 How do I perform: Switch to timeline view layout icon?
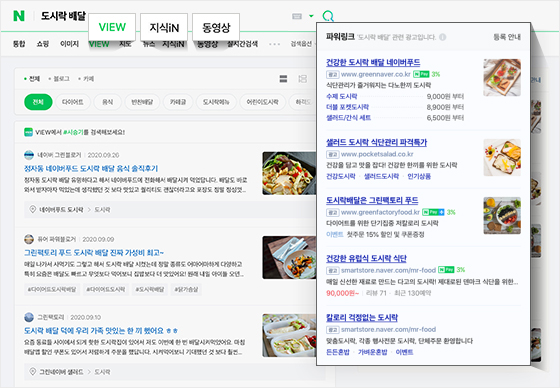point(302,79)
